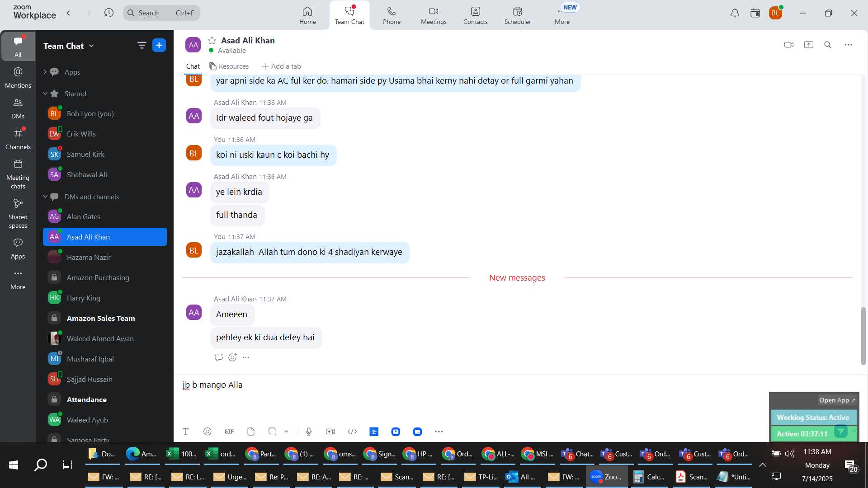Open the Samuel Kirk chat
Image resolution: width=868 pixels, height=488 pixels.
pyautogui.click(x=105, y=155)
